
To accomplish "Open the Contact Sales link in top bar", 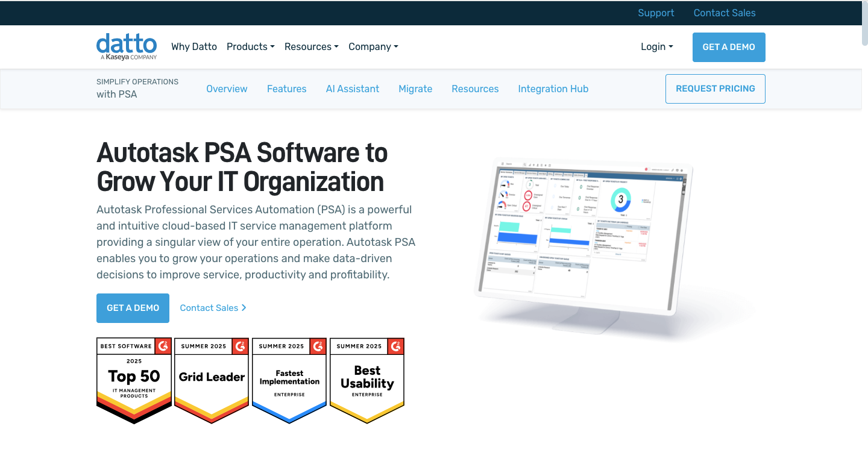I will [x=725, y=13].
